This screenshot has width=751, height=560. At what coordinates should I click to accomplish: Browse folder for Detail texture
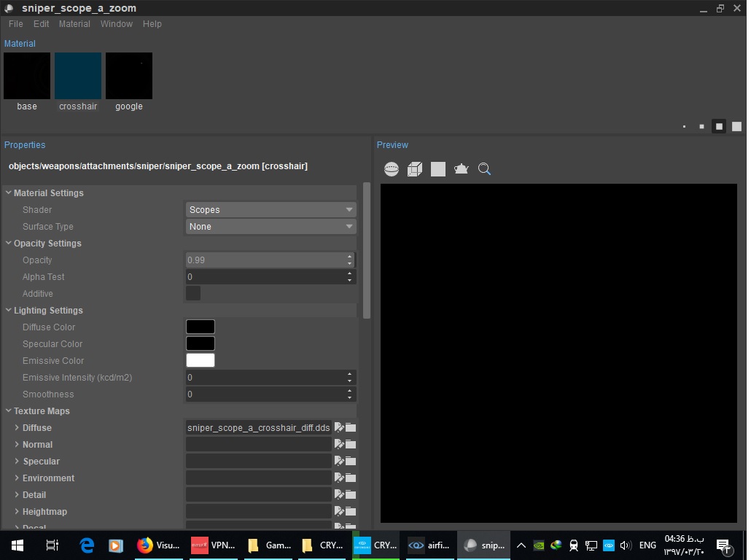[x=351, y=494]
